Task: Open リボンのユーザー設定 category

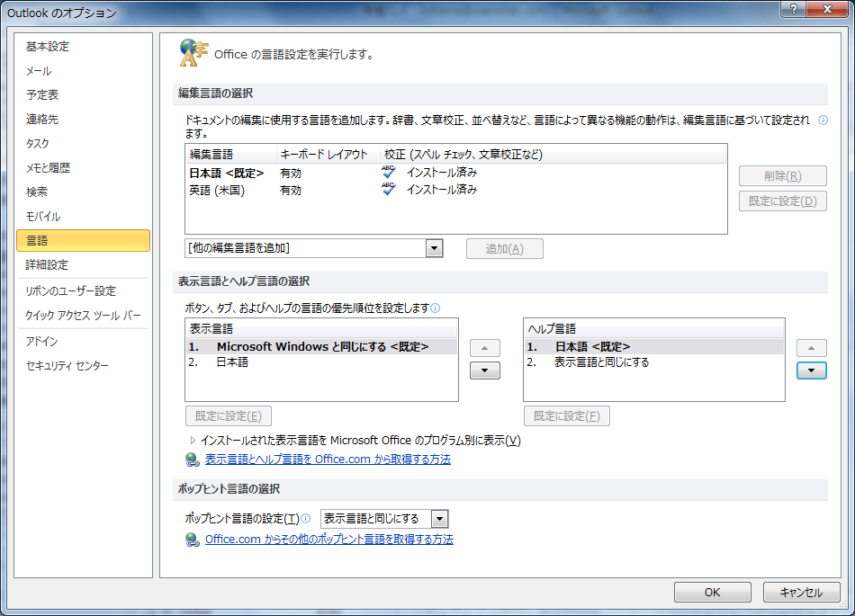Action: tap(83, 291)
